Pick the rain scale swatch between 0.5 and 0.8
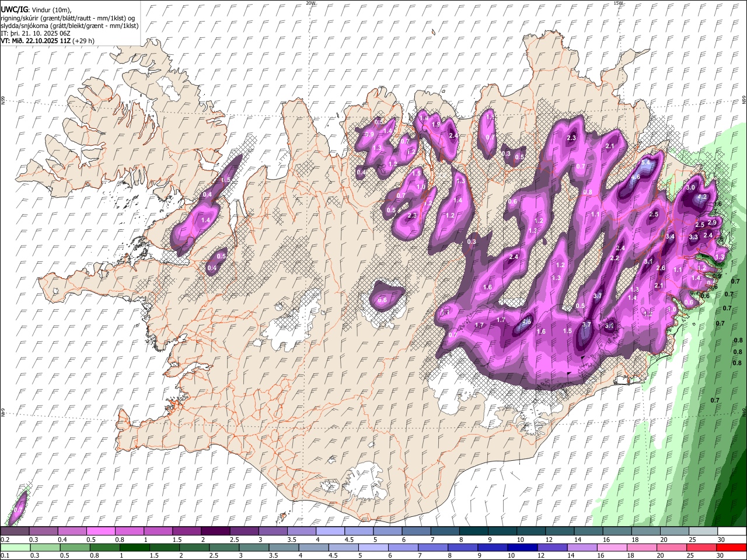Viewport: 747px width, 560px height. pos(75,548)
